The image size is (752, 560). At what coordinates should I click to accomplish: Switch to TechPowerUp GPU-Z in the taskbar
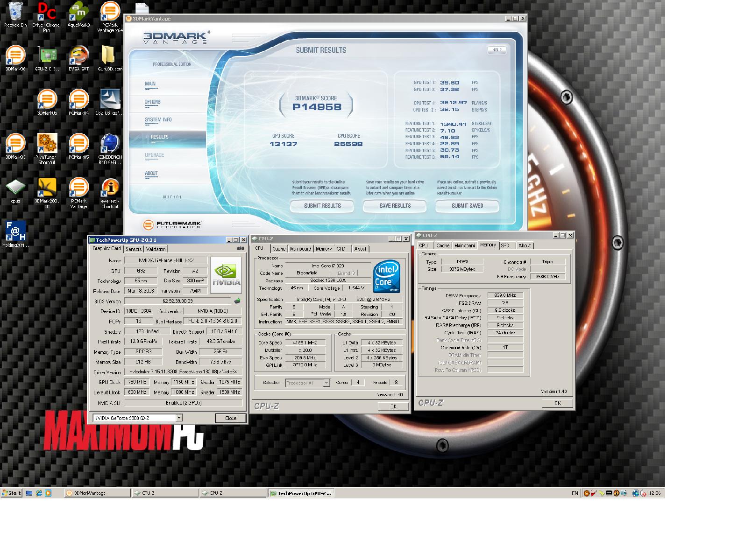[x=301, y=493]
